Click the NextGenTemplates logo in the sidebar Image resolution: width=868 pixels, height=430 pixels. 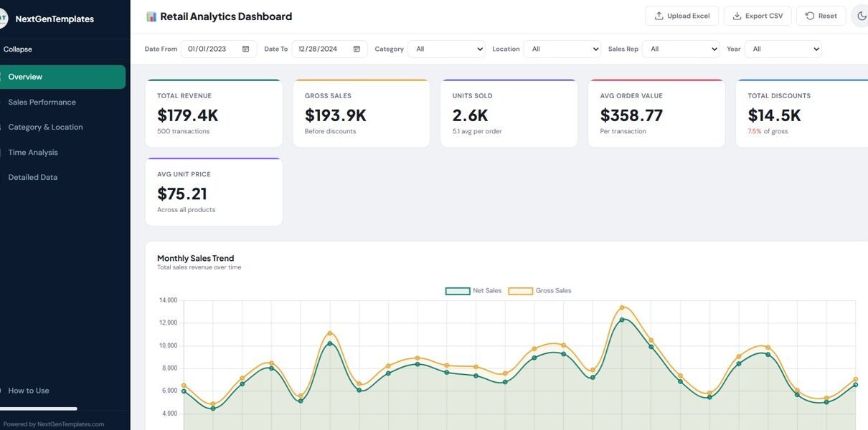pyautogui.click(x=2, y=19)
